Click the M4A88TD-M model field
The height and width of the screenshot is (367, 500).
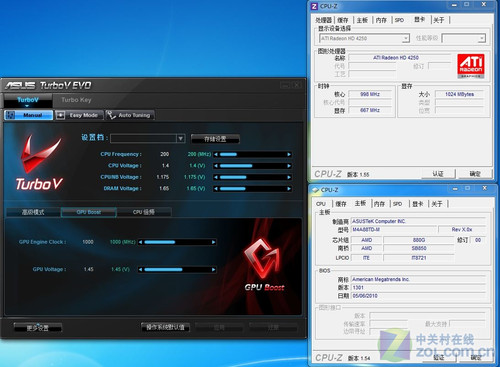point(394,230)
